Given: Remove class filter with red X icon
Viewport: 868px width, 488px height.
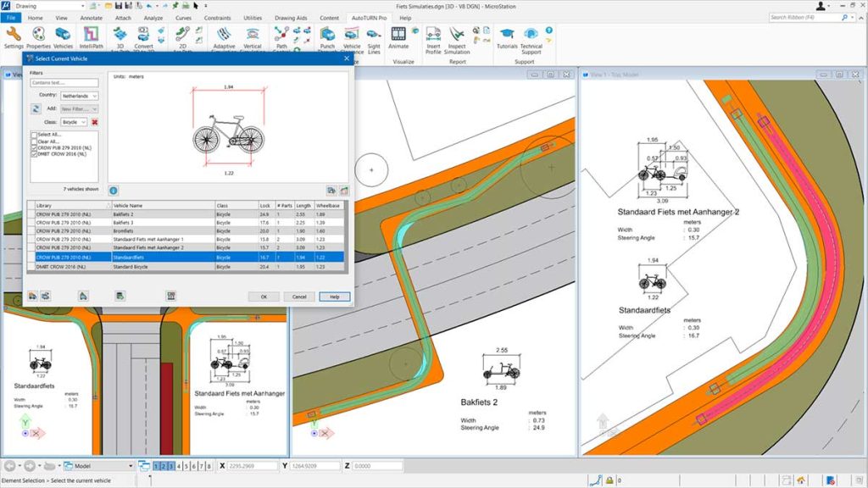Looking at the screenshot, I should [x=95, y=122].
